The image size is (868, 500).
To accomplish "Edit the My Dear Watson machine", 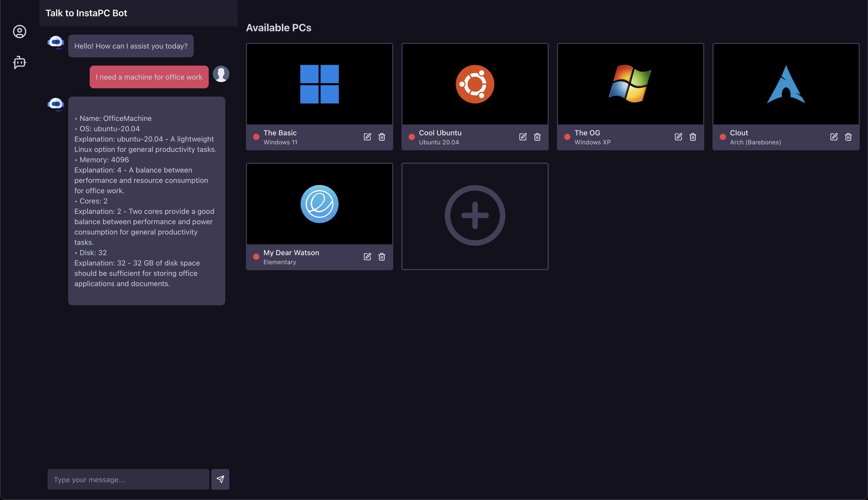I will [367, 256].
